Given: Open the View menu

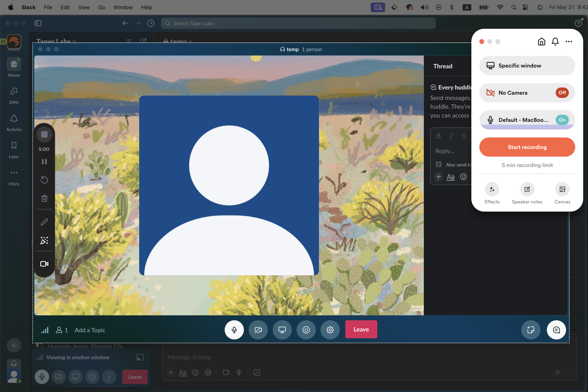Looking at the screenshot, I should coord(84,7).
